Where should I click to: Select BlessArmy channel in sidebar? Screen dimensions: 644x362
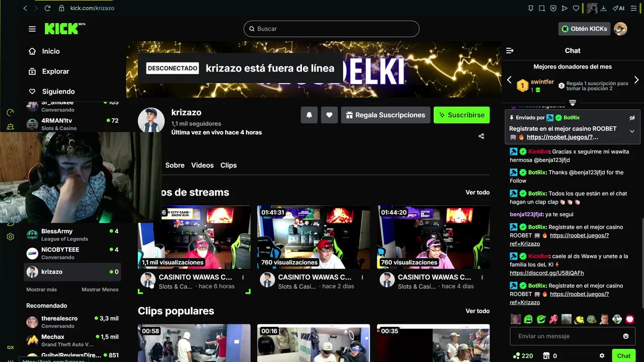pyautogui.click(x=73, y=235)
